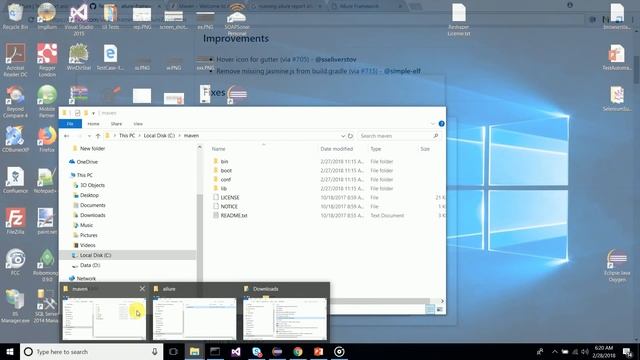Select This PC in the navigation pane

(84, 175)
